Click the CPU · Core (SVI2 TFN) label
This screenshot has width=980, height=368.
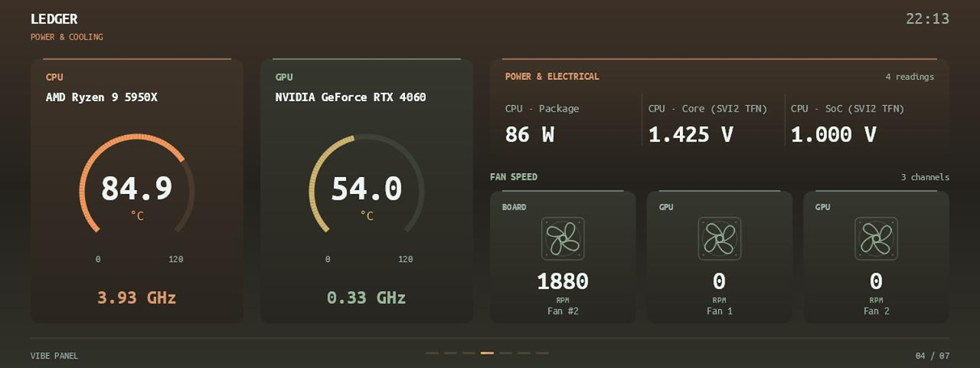coord(707,109)
